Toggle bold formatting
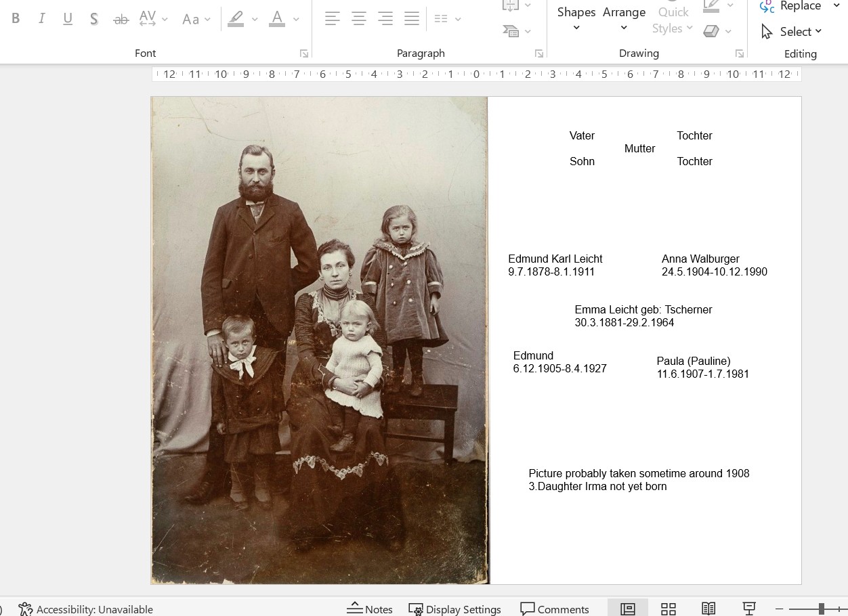This screenshot has width=848, height=616. point(16,19)
